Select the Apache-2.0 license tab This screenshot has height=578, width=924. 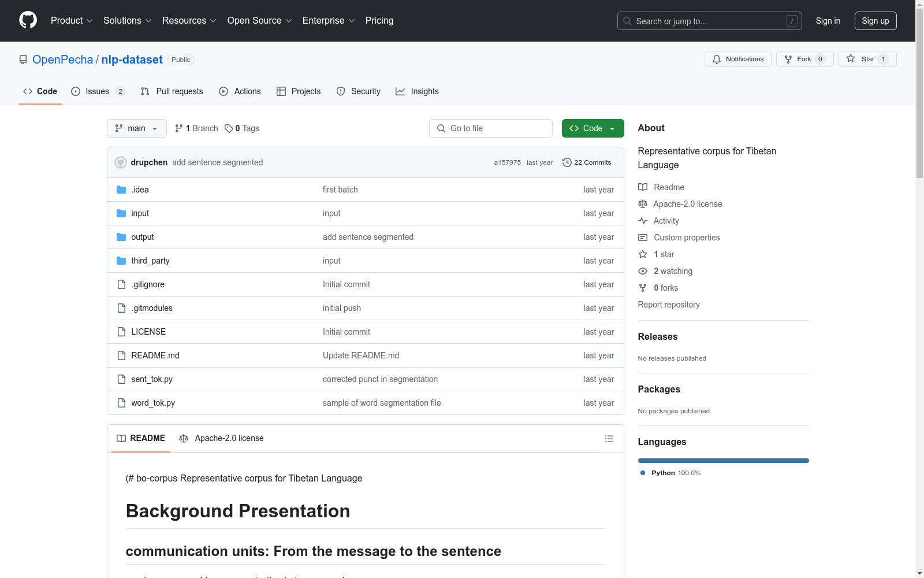[221, 438]
